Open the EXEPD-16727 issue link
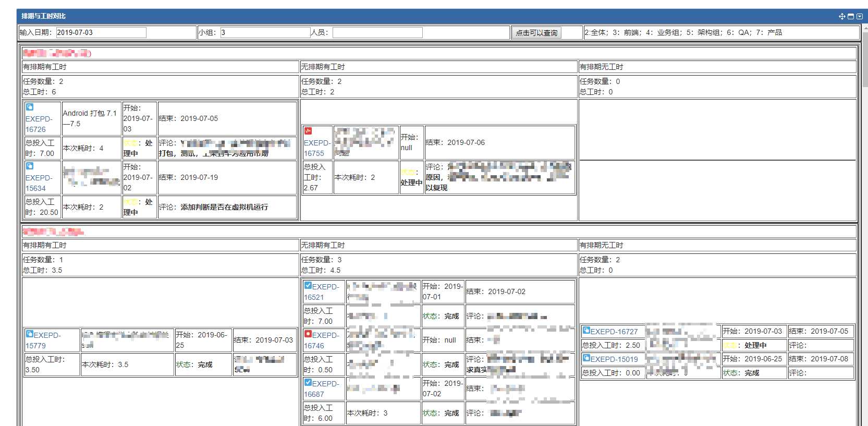Screen dimensions: 868x426 tap(614, 332)
